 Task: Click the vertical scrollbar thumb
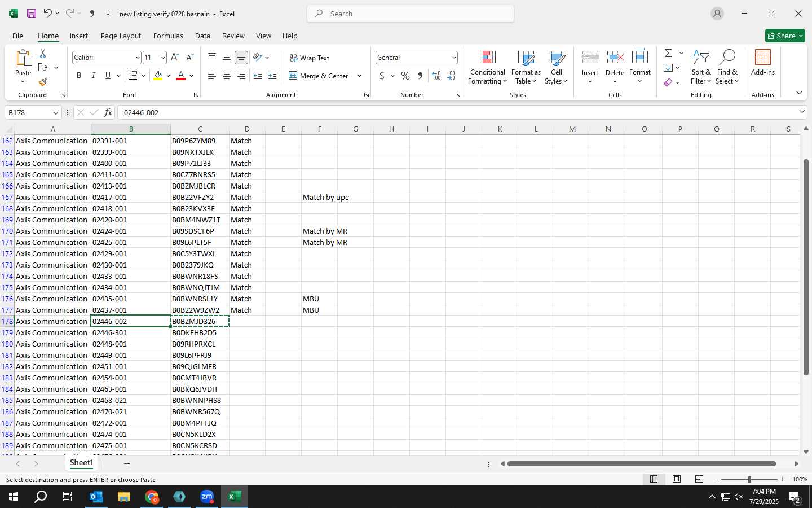[806, 268]
